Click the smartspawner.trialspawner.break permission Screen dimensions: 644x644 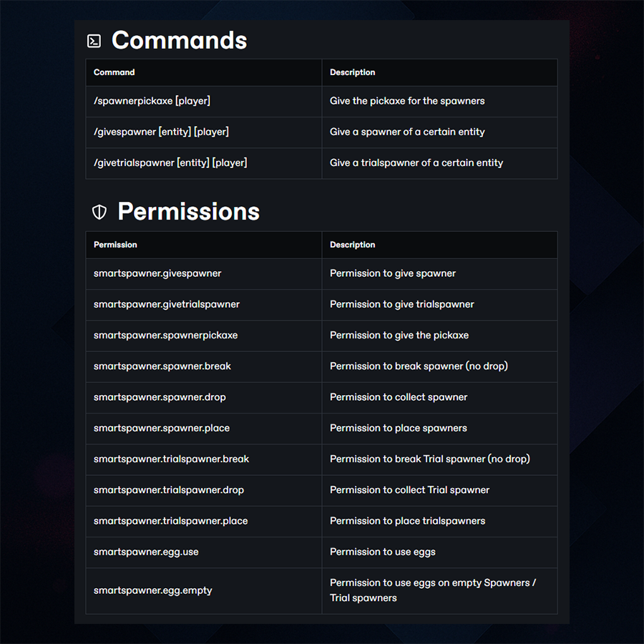point(171,459)
